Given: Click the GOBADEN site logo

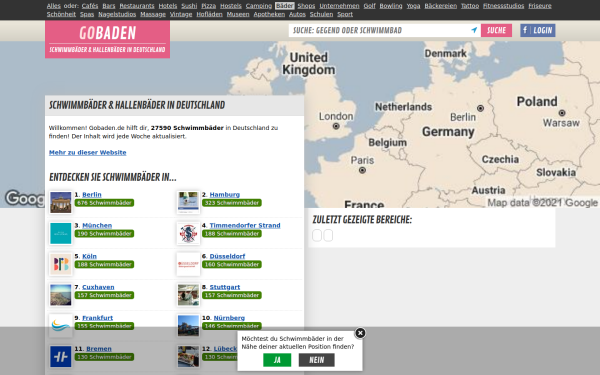Looking at the screenshot, I should [x=108, y=39].
